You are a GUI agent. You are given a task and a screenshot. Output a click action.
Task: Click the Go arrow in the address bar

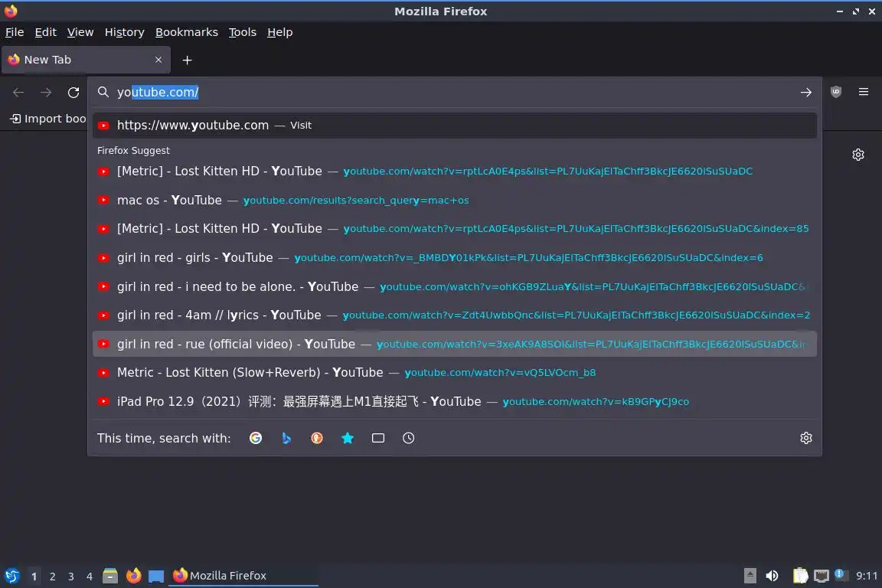tap(805, 93)
